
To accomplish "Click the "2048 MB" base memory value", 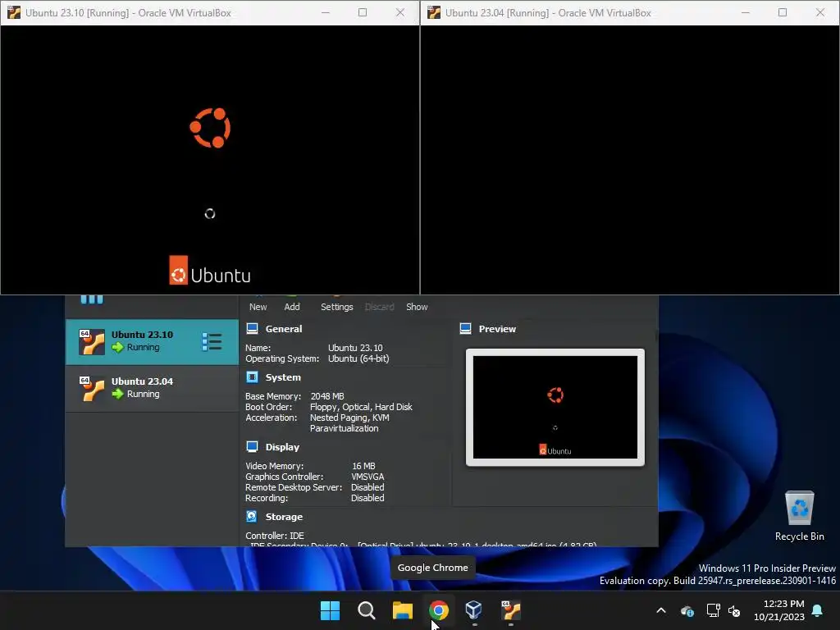I will tap(327, 396).
